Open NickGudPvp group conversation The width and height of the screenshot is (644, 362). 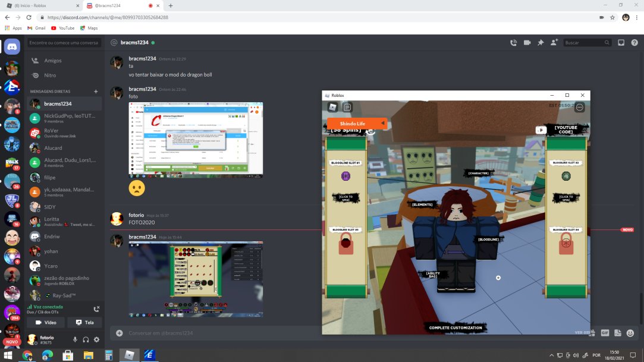tap(64, 118)
